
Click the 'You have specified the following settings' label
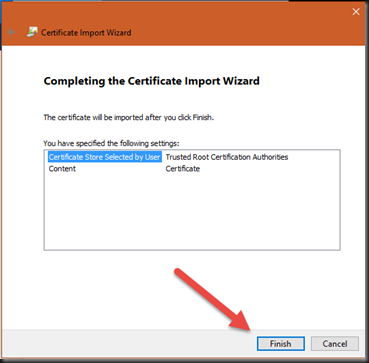[x=112, y=143]
